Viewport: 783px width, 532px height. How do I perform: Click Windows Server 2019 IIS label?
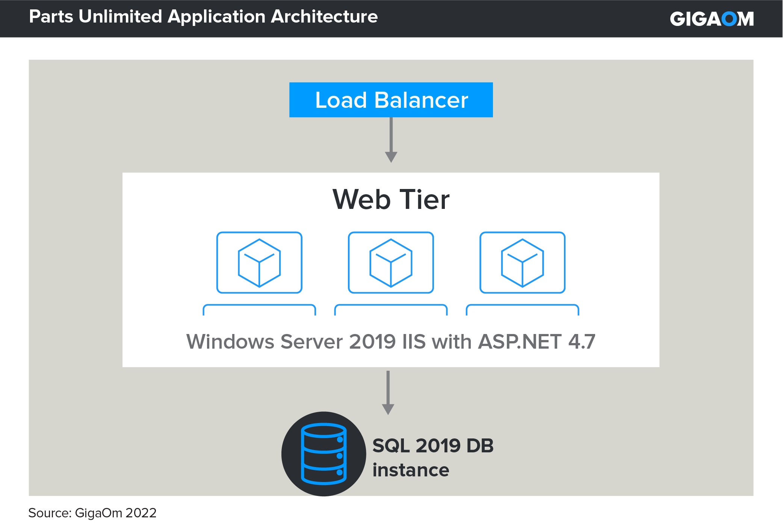391,342
